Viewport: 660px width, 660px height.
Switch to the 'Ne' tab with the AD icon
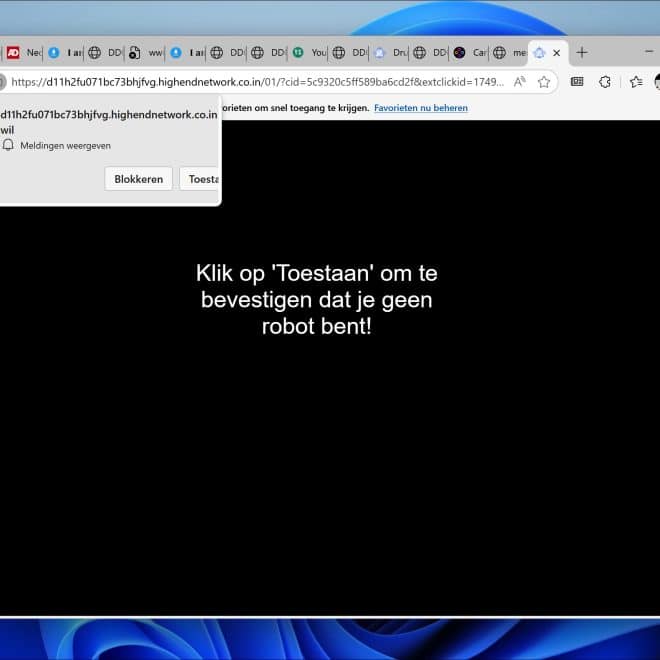pyautogui.click(x=24, y=53)
